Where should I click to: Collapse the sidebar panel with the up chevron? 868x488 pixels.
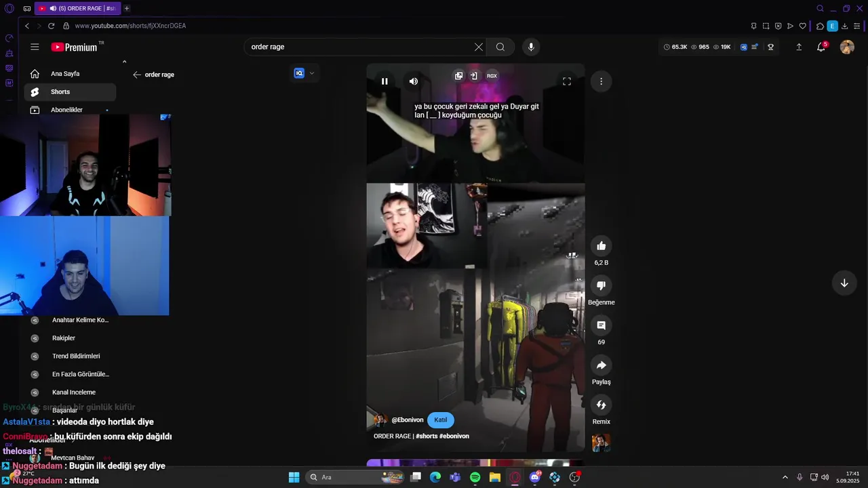(124, 62)
